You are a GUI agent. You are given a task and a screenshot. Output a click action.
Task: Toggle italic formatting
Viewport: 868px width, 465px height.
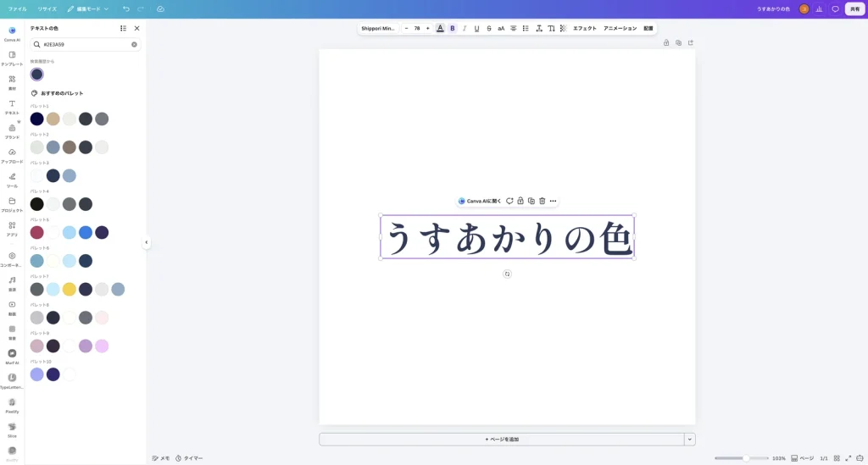click(x=465, y=28)
